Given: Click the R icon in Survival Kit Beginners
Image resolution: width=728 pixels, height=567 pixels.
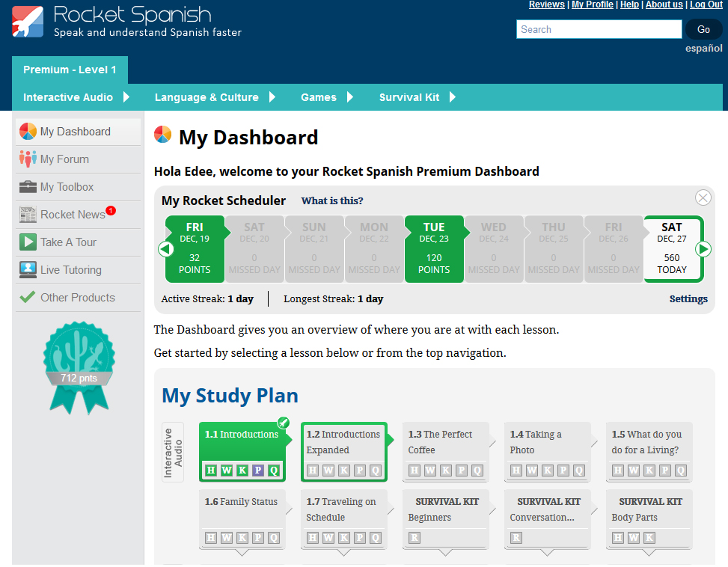Looking at the screenshot, I should (x=415, y=538).
